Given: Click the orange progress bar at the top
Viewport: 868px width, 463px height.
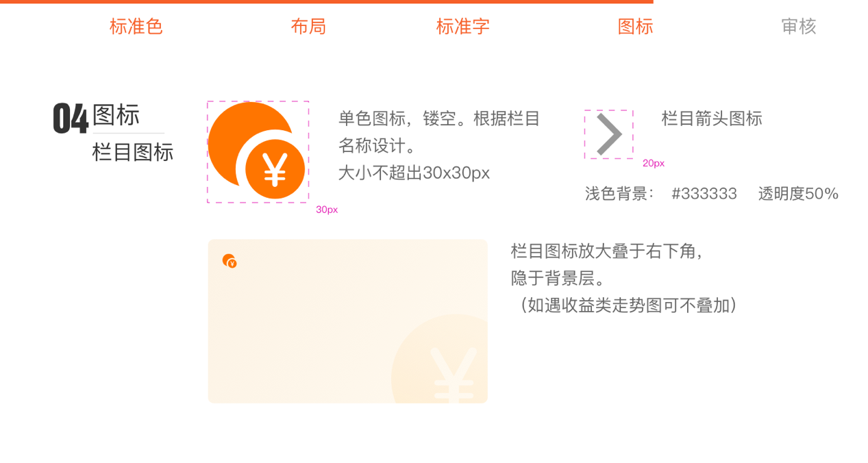Looking at the screenshot, I should click(327, 2).
